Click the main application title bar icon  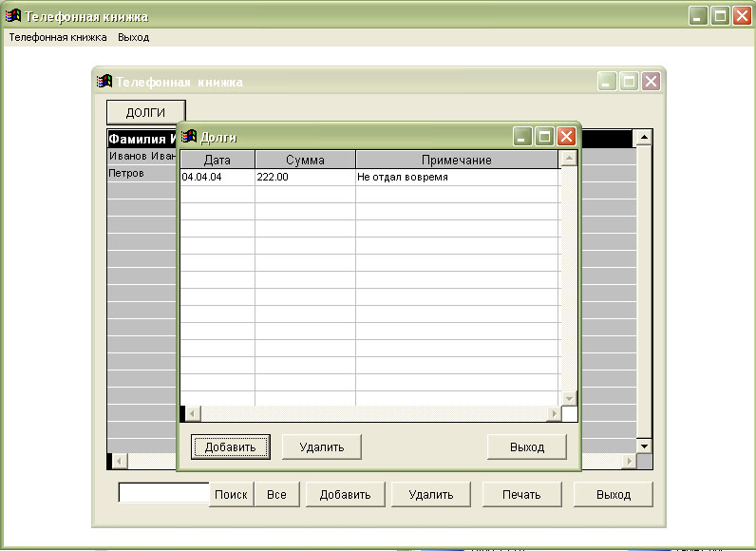pyautogui.click(x=13, y=16)
